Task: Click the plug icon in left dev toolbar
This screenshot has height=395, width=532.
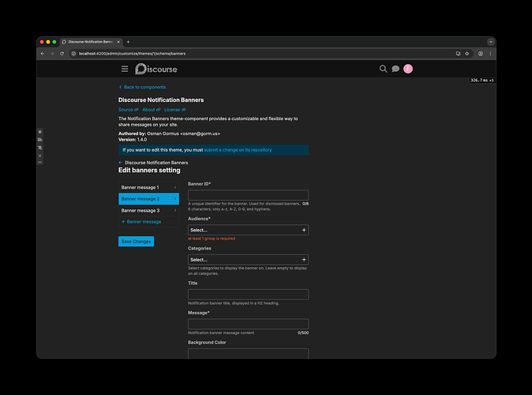Action: coord(40,132)
